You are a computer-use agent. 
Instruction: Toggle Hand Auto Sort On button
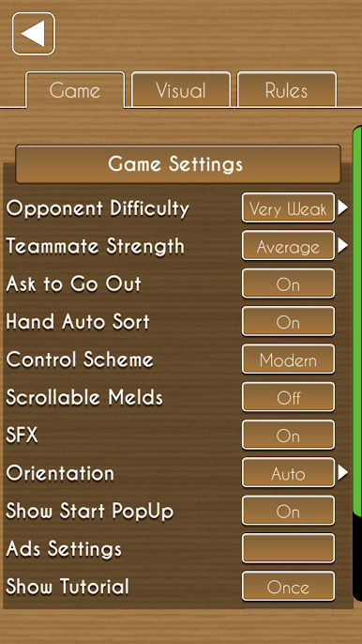point(288,321)
